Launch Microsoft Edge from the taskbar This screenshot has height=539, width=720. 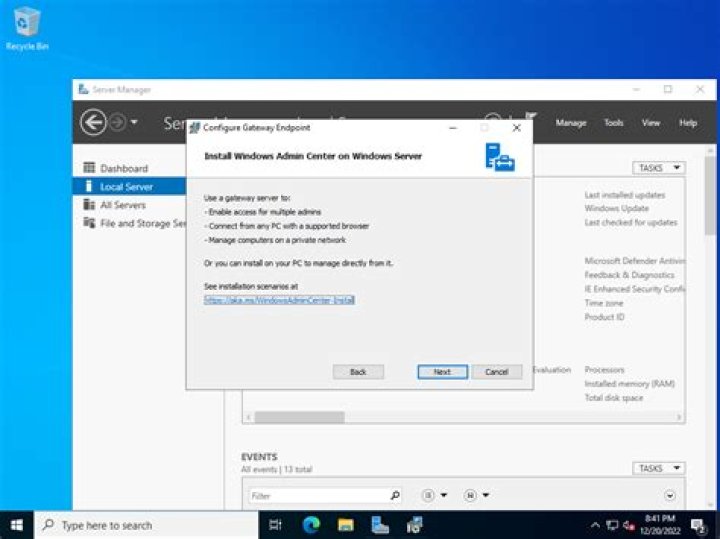tap(311, 525)
